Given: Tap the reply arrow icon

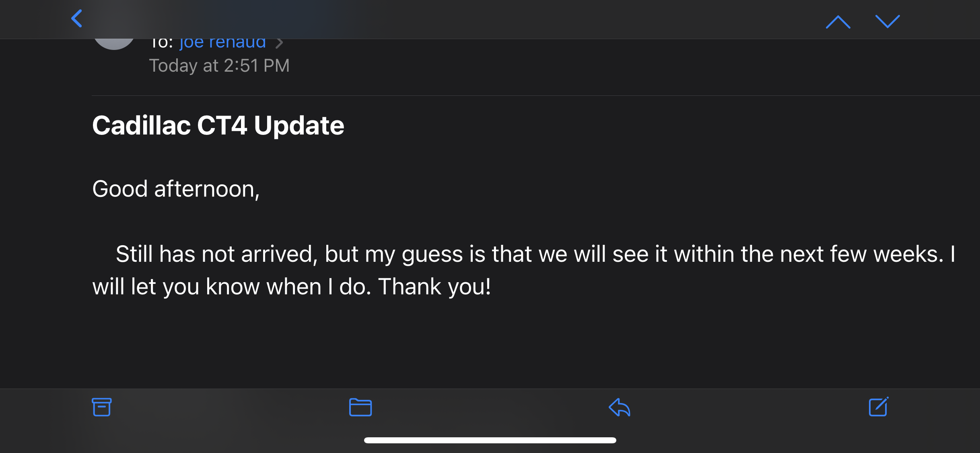Looking at the screenshot, I should coord(619,407).
